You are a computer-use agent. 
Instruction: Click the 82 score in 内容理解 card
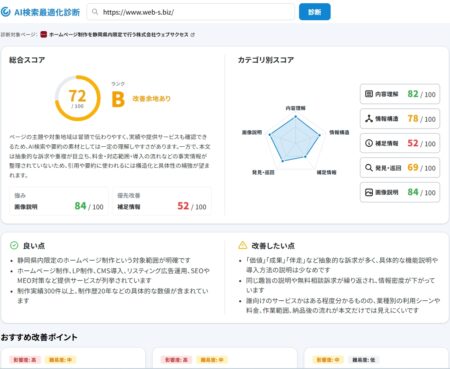coord(413,94)
